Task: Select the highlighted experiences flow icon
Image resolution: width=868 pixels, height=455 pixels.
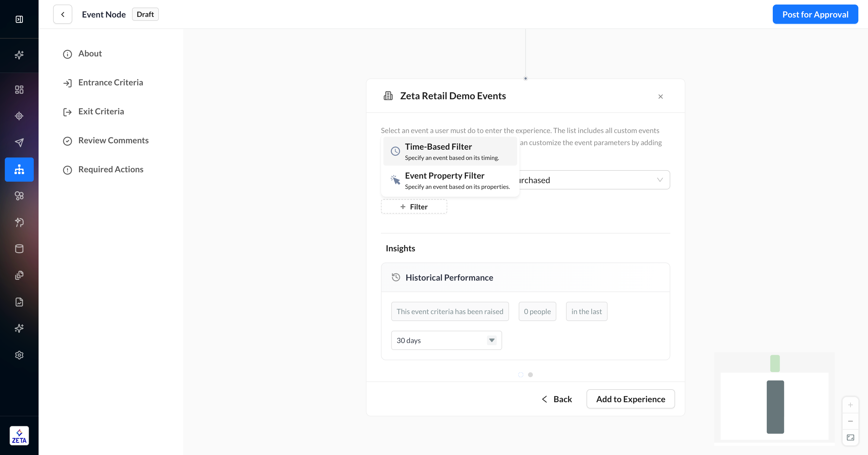Action: click(x=19, y=169)
